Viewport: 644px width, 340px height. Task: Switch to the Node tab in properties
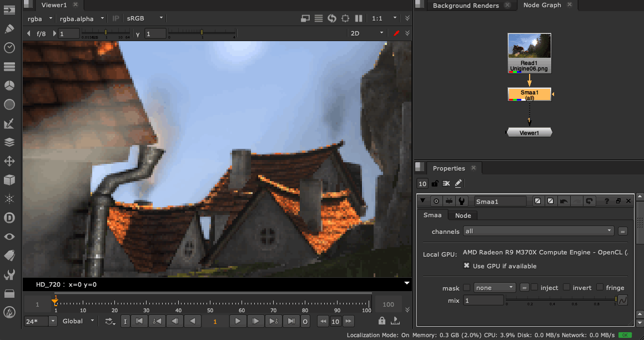[462, 216]
